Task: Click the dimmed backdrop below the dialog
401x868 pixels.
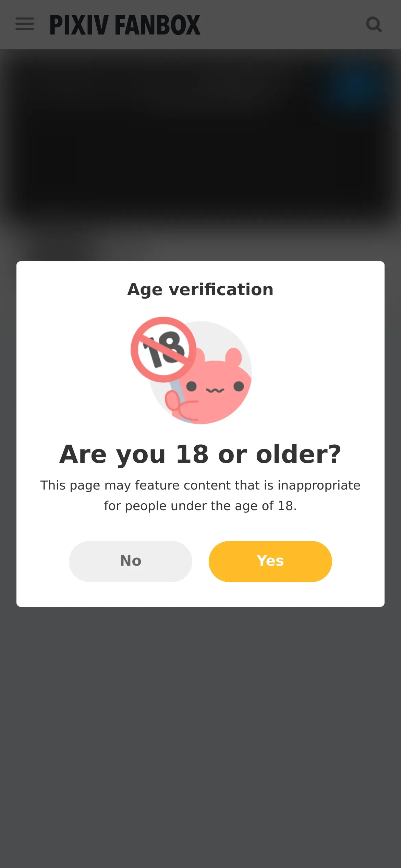Action: [x=200, y=737]
